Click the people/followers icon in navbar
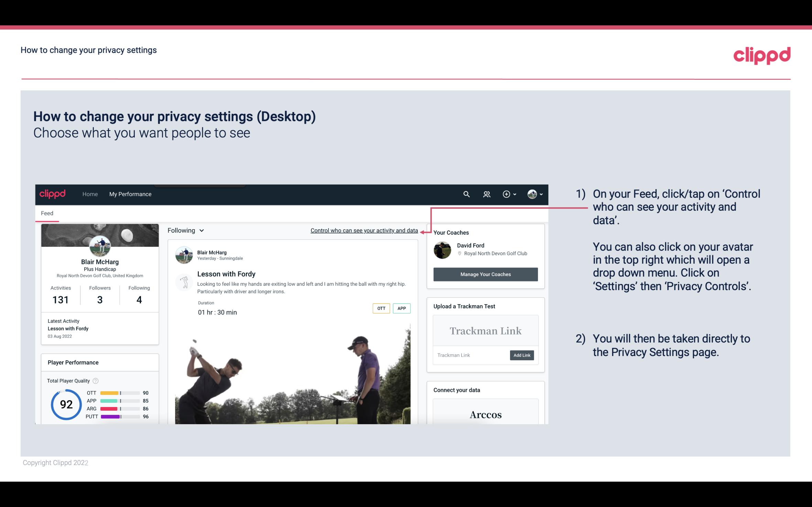 (x=487, y=194)
